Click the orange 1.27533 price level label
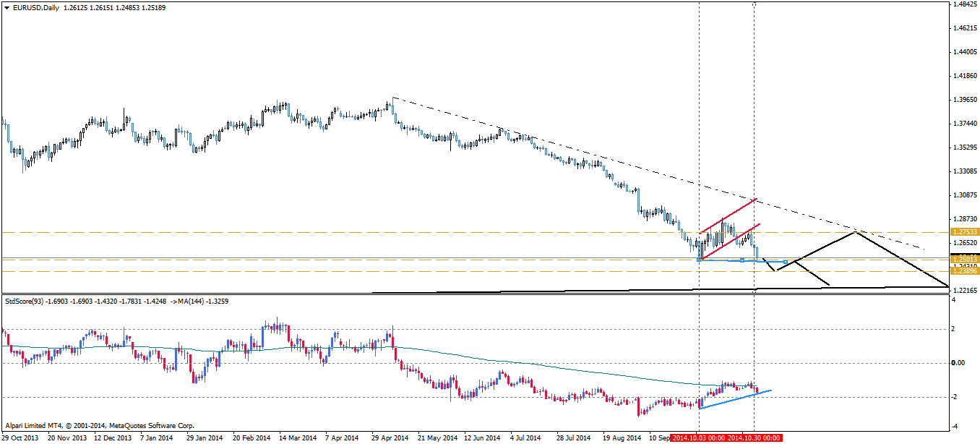This screenshot has width=980, height=444. click(x=965, y=232)
